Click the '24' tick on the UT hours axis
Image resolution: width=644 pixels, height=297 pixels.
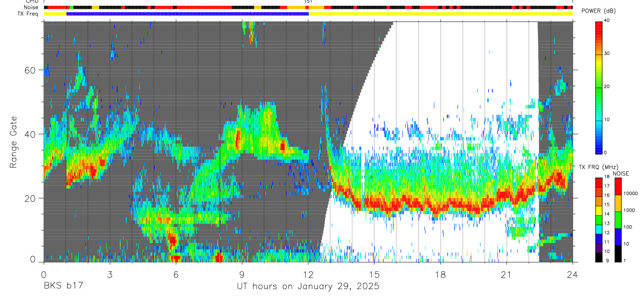(x=573, y=275)
